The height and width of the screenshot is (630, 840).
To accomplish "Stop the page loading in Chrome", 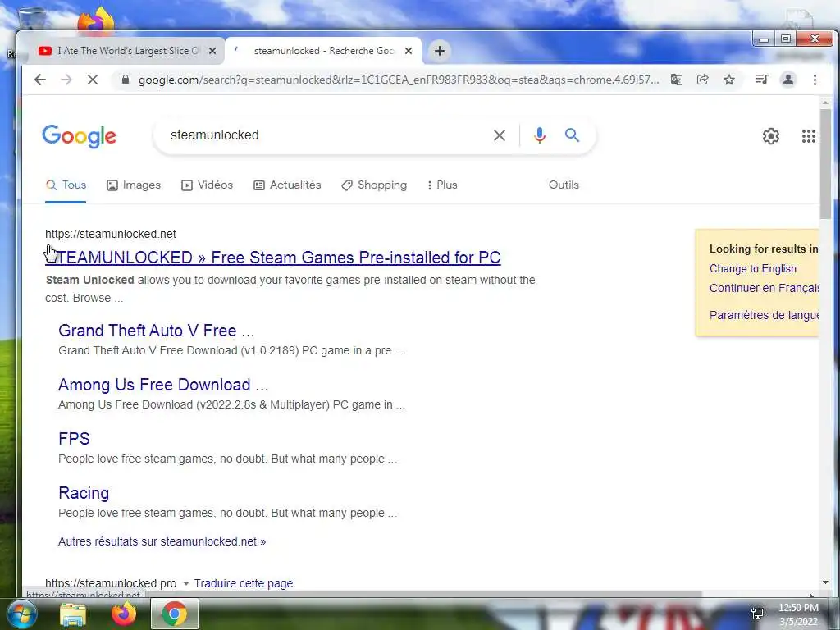I will pyautogui.click(x=93, y=80).
